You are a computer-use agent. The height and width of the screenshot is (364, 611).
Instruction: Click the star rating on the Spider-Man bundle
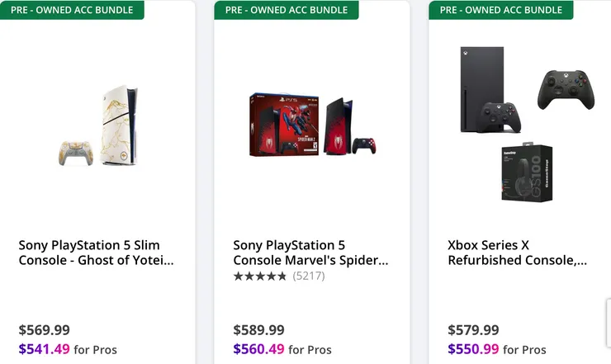click(x=260, y=276)
